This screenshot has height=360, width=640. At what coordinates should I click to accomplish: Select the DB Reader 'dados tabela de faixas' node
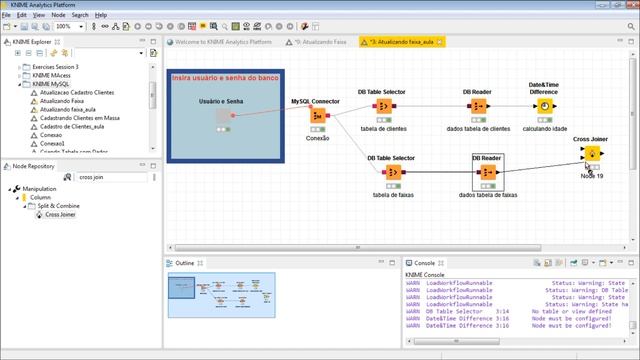click(x=488, y=172)
